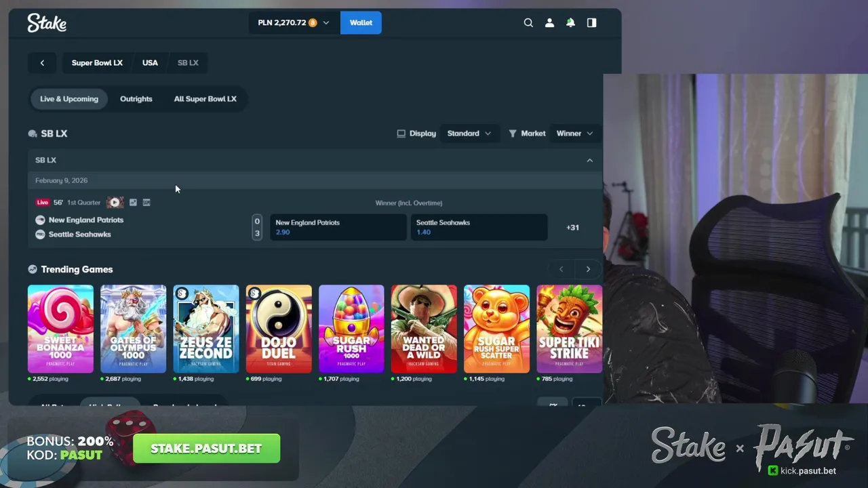The image size is (868, 488).
Task: Click the SB LX breadcrumb item
Action: tap(188, 62)
